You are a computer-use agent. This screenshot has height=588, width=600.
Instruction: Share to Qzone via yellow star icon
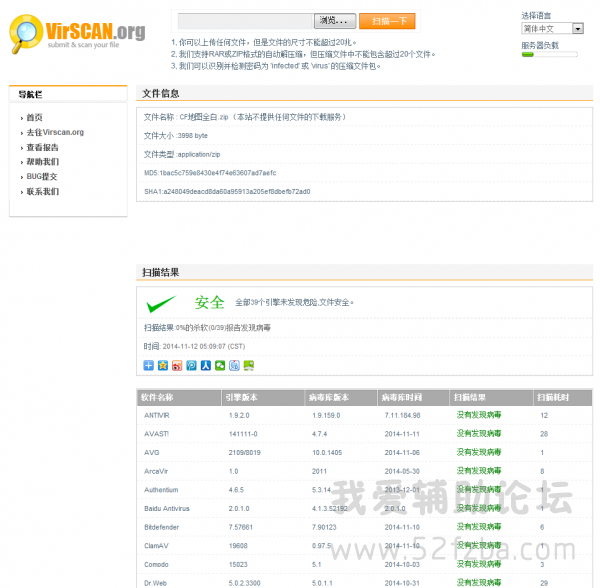click(163, 365)
